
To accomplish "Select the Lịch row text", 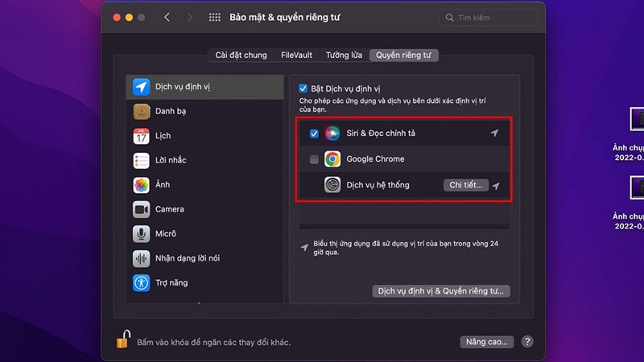I will pyautogui.click(x=163, y=136).
